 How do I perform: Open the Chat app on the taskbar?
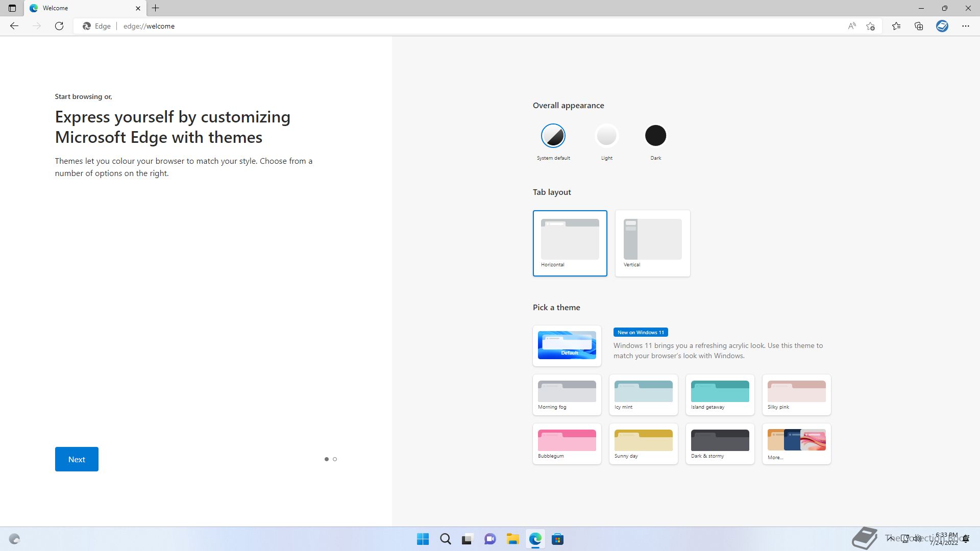coord(490,539)
